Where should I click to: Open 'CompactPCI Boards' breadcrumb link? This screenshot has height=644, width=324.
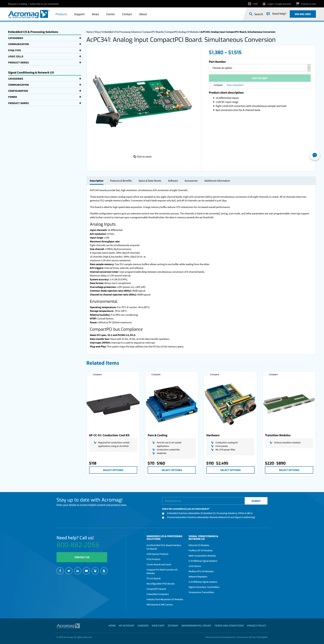[153, 32]
